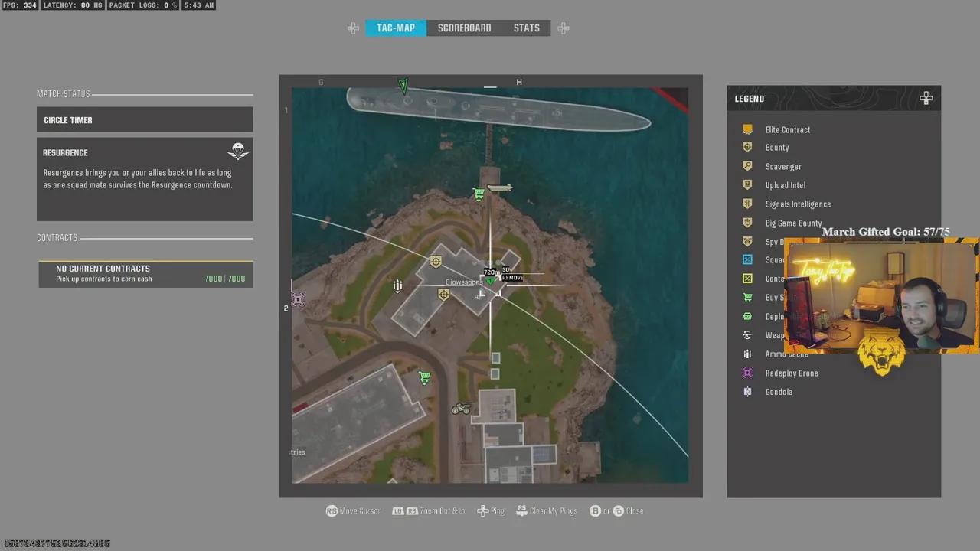
Task: Select the green ping marker numbered 1
Action: pos(491,281)
